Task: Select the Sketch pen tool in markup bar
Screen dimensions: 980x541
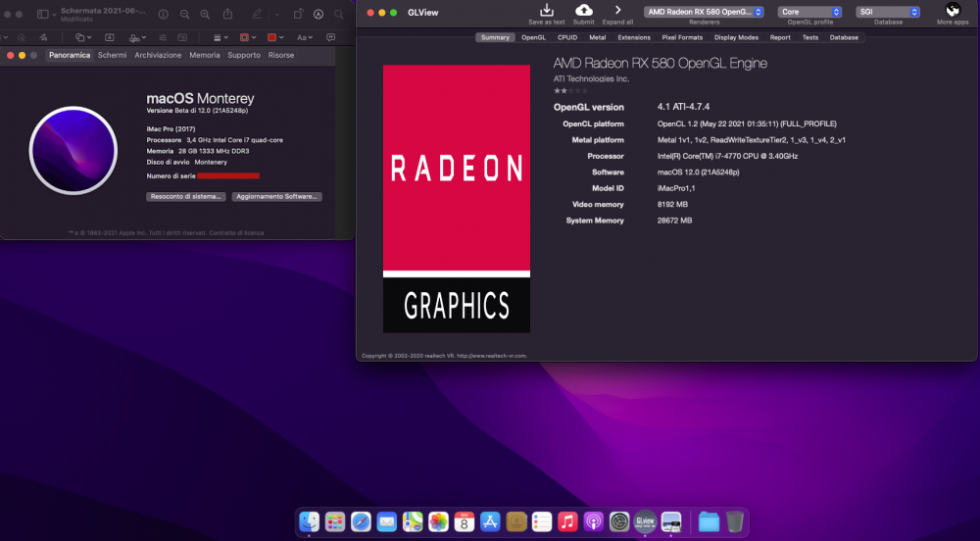Action: (x=42, y=37)
